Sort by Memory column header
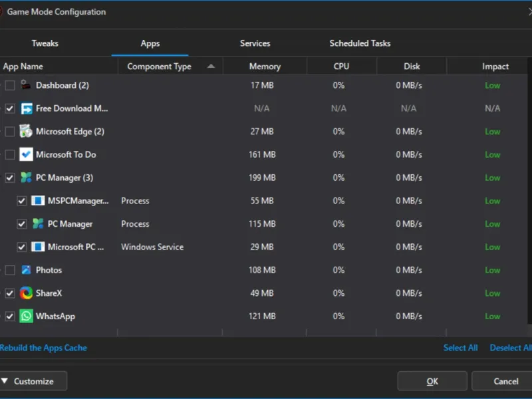 coord(265,66)
